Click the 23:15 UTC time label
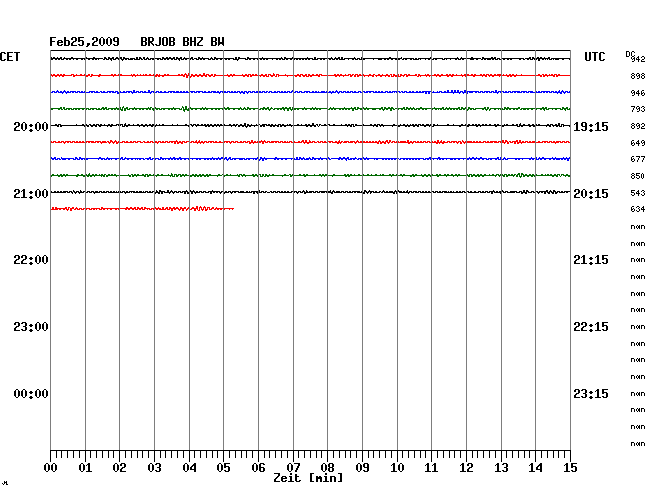The width and height of the screenshot is (650, 494). pos(591,394)
